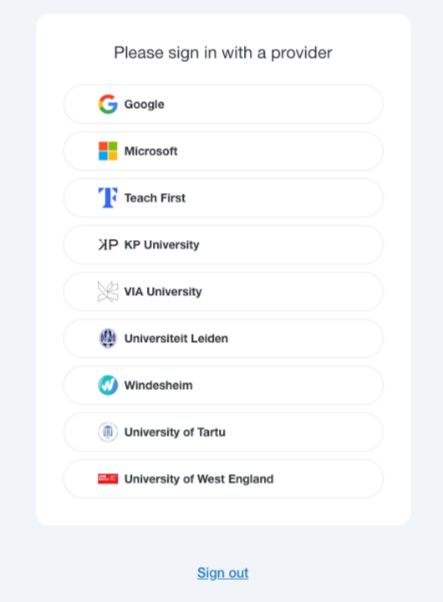The height and width of the screenshot is (602, 443).
Task: Click the Universiteit Leiden seal icon
Action: point(108,338)
